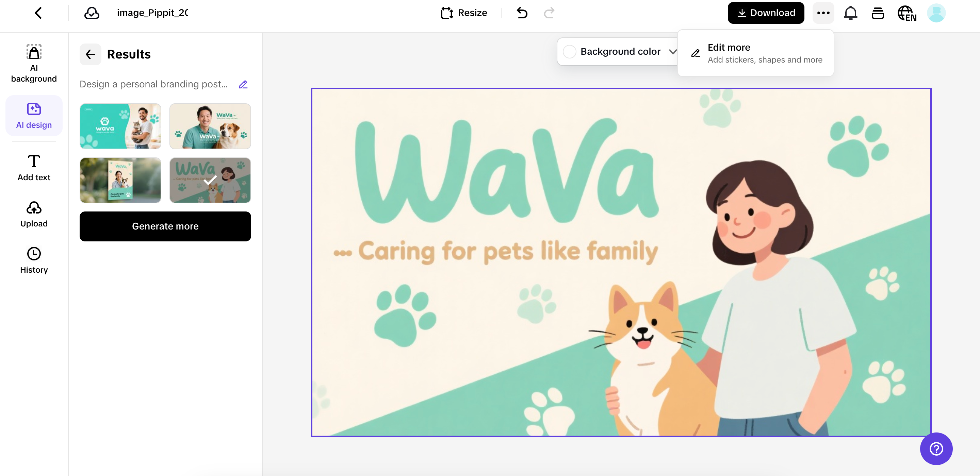Click the back arrow in top bar

(38, 13)
